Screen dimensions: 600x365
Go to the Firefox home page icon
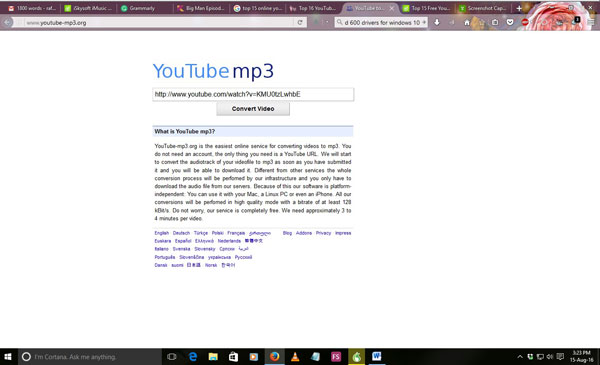467,23
